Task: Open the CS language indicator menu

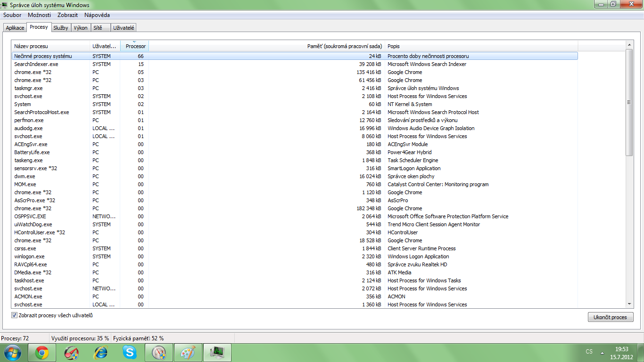Action: coord(589,352)
